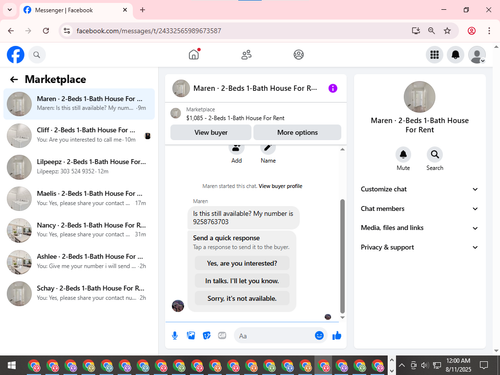This screenshot has width=500, height=375.
Task: Expand the Privacy & support section
Action: [419, 247]
